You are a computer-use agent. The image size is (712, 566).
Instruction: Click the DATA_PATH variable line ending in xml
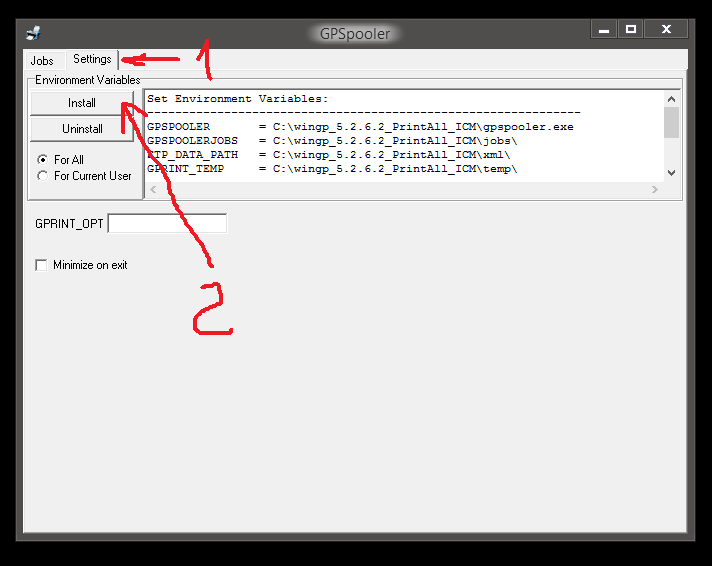pos(329,155)
